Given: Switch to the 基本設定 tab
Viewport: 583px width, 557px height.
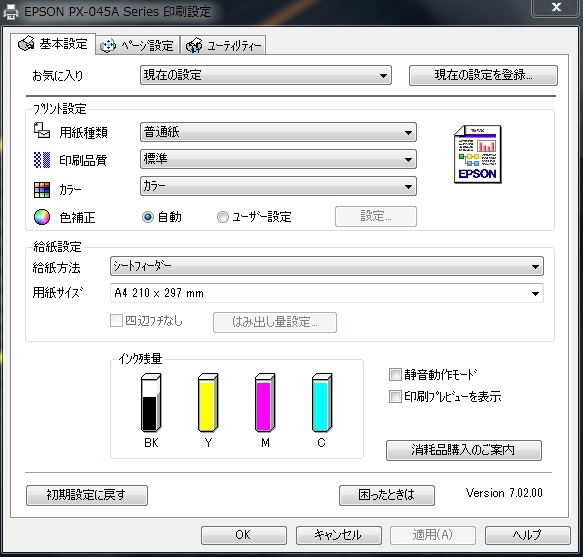Looking at the screenshot, I should coord(53,44).
